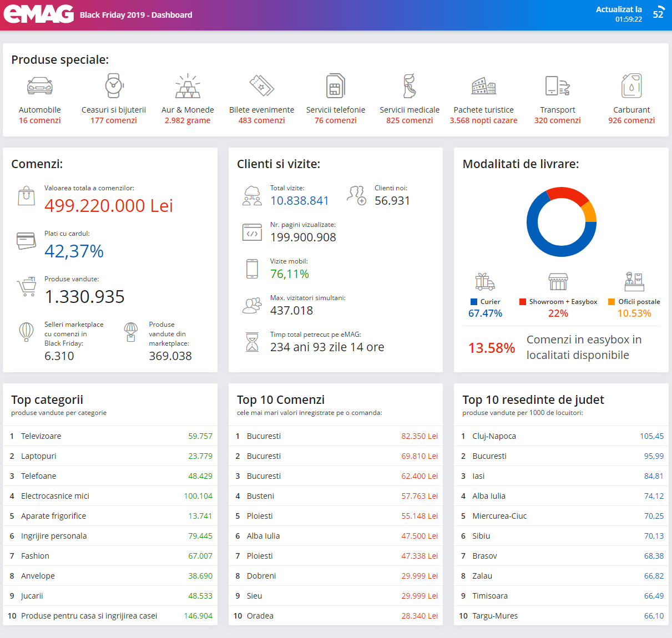Open the Transport delivery icon
This screenshot has height=638, width=672.
558,86
